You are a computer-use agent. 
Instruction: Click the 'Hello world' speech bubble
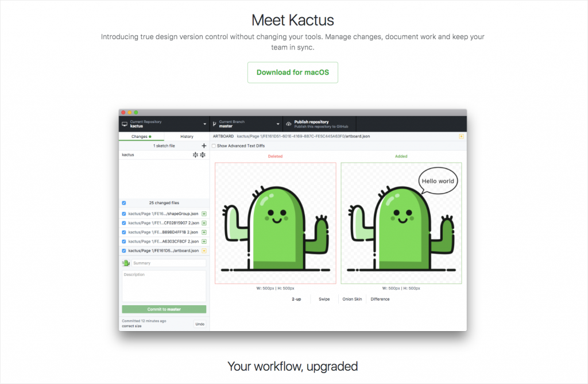point(438,181)
